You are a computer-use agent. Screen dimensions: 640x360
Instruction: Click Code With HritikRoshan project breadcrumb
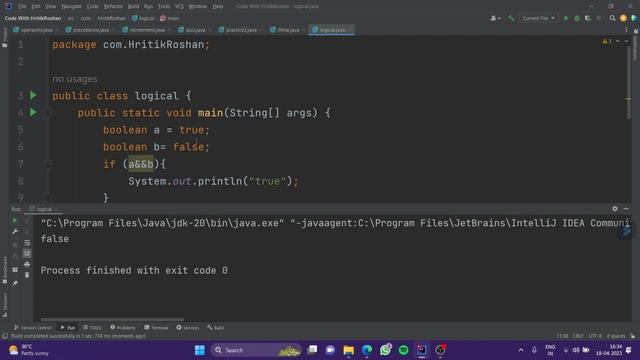coord(33,18)
